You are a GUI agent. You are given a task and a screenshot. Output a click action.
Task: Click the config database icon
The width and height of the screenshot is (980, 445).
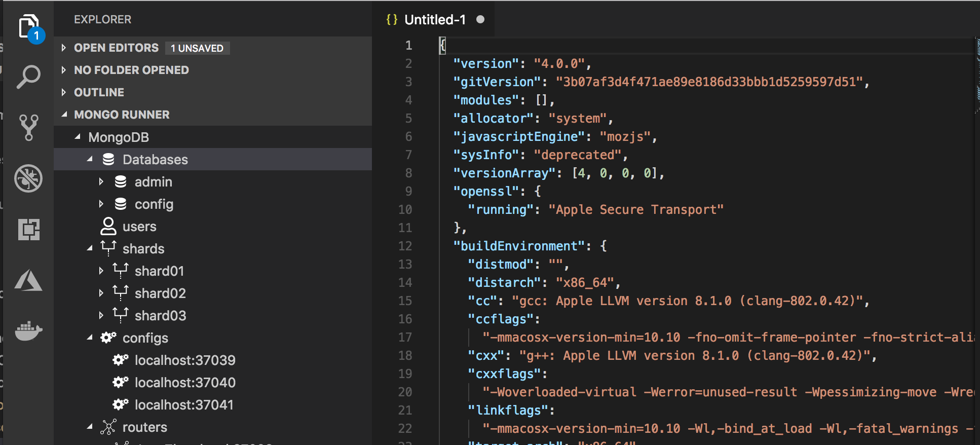121,204
